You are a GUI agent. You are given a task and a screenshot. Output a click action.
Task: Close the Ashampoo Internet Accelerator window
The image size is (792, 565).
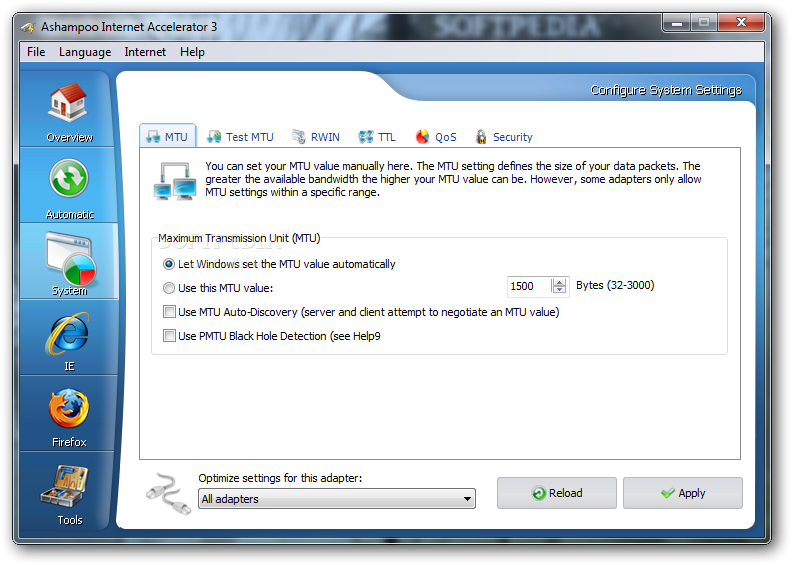coord(741,22)
